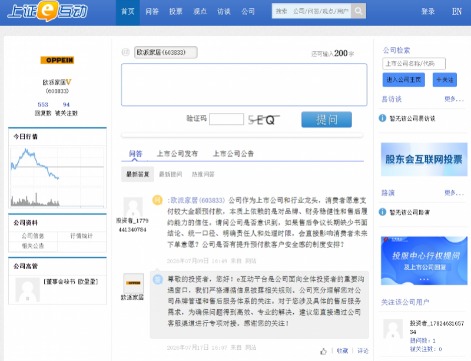Image resolution: width=471 pixels, height=361 pixels.
Task: Open the 欧派家居 reply avatar
Action: click(x=133, y=283)
